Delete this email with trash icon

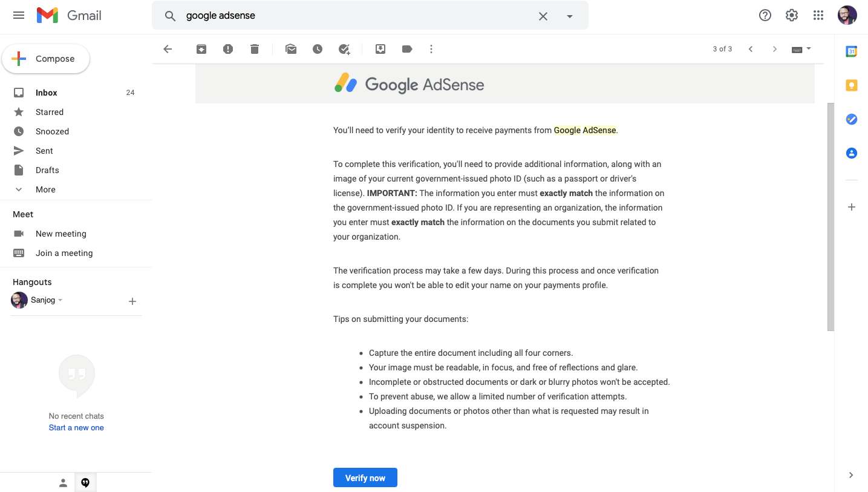[255, 49]
